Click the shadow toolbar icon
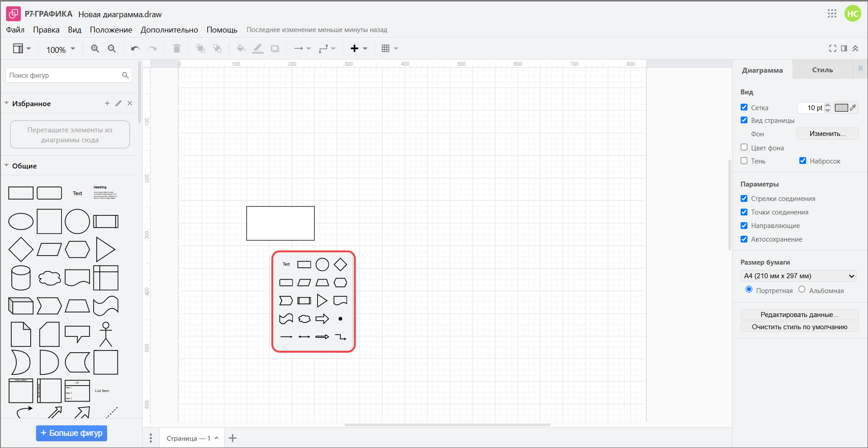868x448 pixels. click(x=275, y=49)
